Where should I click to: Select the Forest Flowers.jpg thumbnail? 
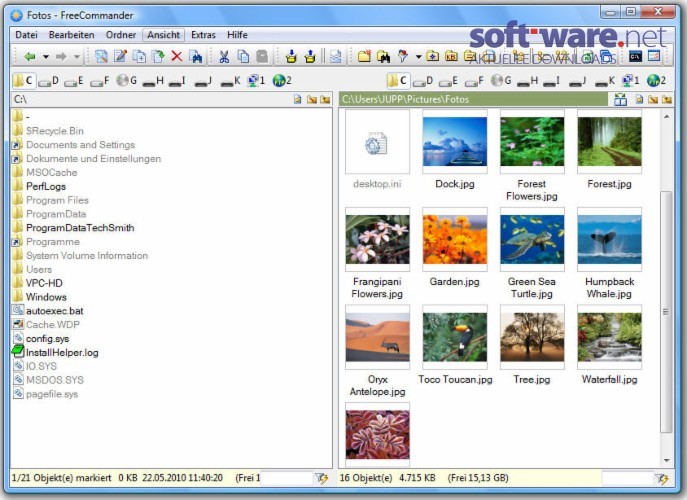[x=532, y=142]
